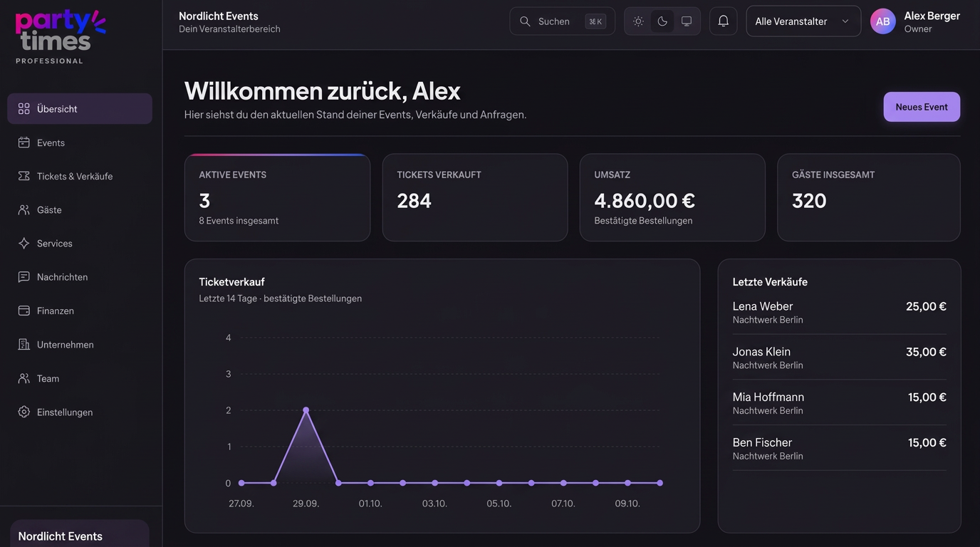
Task: Open the Tickets & Verkäufe menu item
Action: [x=80, y=176]
